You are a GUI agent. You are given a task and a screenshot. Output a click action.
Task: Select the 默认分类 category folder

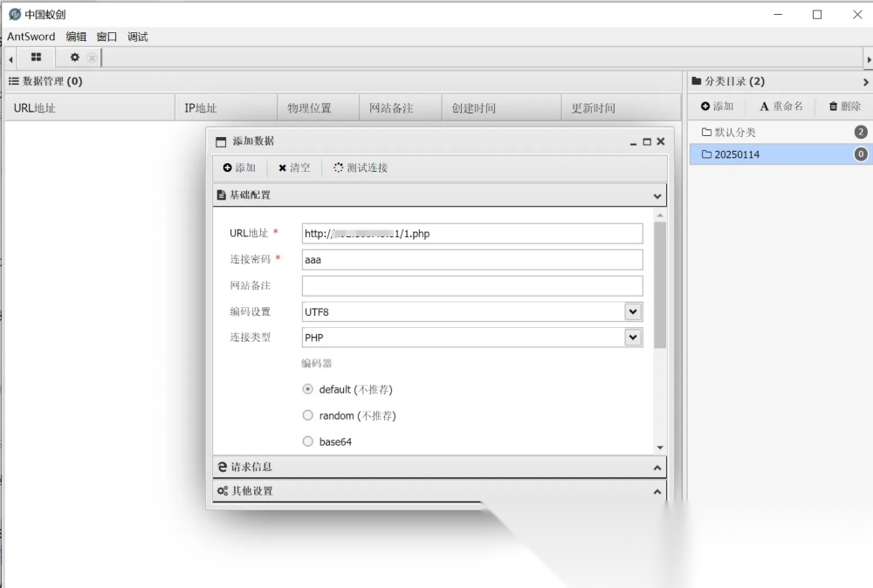click(781, 132)
